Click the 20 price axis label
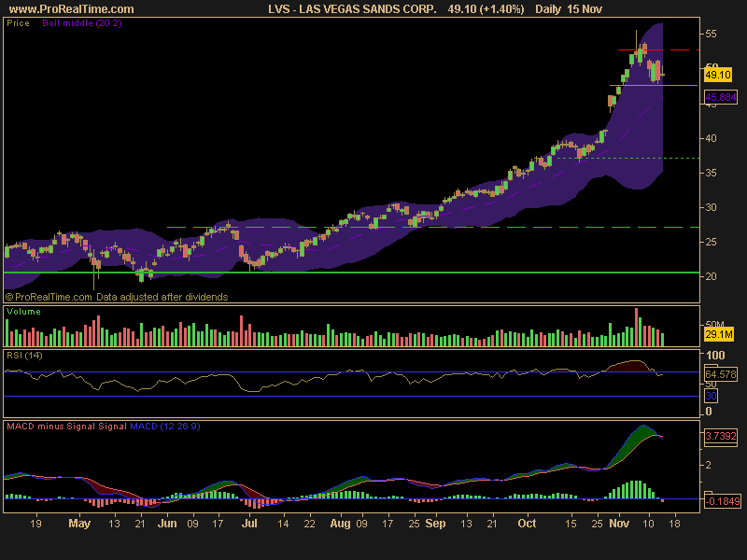This screenshot has height=560, width=747. (711, 276)
